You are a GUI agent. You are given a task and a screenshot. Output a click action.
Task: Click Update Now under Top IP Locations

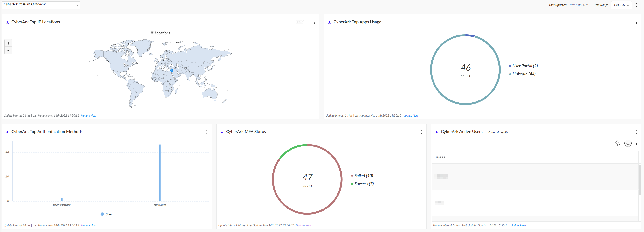88,115
